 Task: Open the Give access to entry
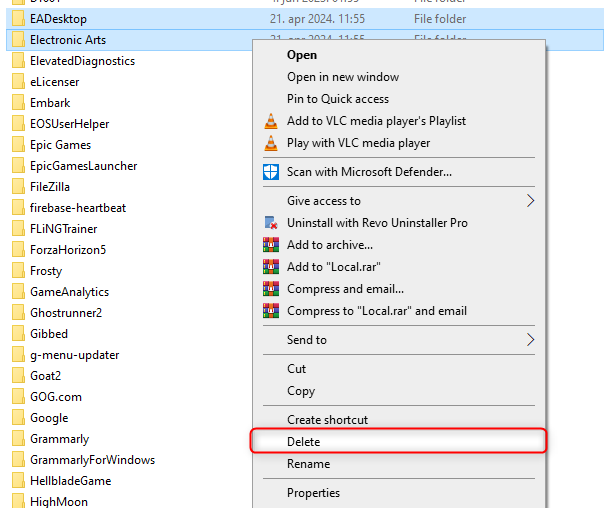(399, 201)
